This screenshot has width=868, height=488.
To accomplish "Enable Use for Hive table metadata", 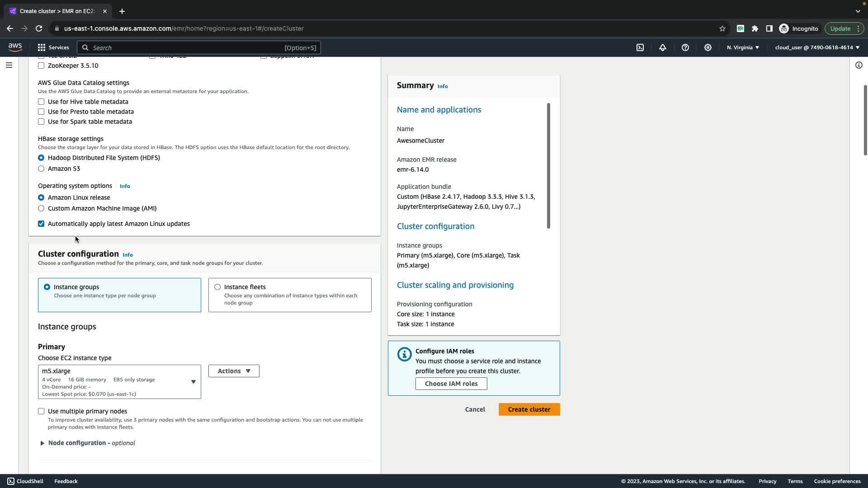I will 41,102.
